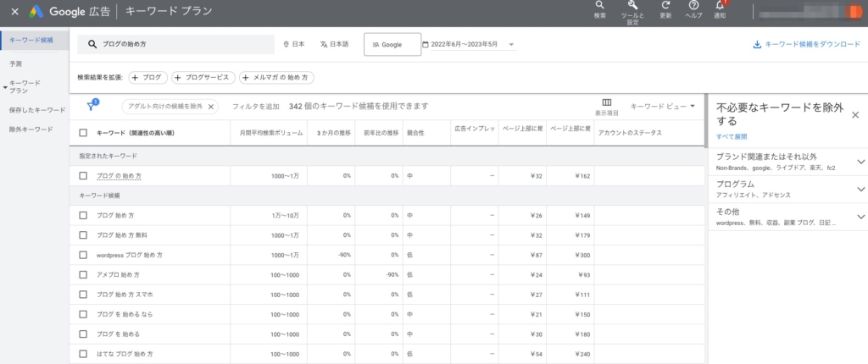The width and height of the screenshot is (868, 364).
Task: Open the キーワード ビュー dropdown
Action: [663, 106]
